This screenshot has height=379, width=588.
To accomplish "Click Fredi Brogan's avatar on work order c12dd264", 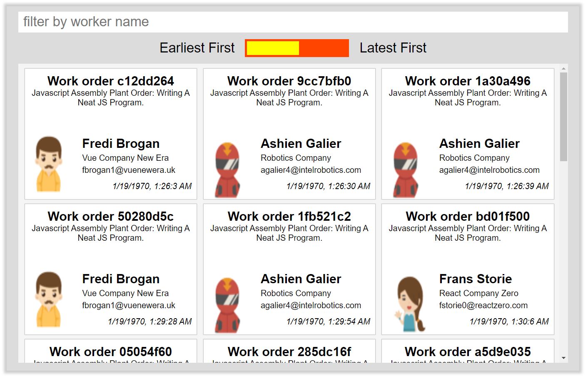I will coord(49,164).
